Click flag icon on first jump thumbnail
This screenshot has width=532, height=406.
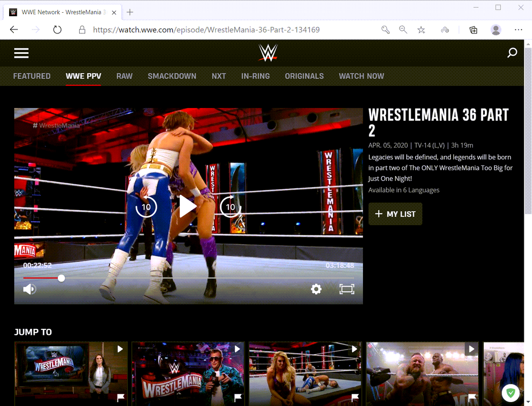[121, 397]
